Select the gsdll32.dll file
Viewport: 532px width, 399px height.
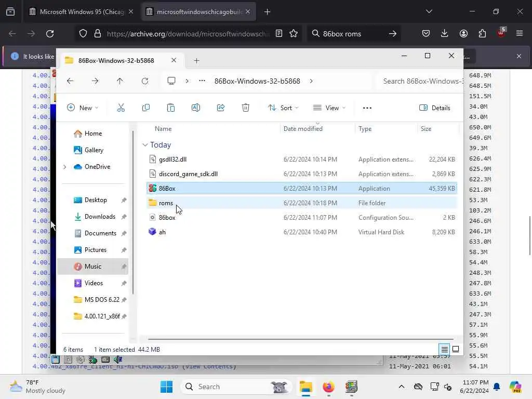(302, 159)
